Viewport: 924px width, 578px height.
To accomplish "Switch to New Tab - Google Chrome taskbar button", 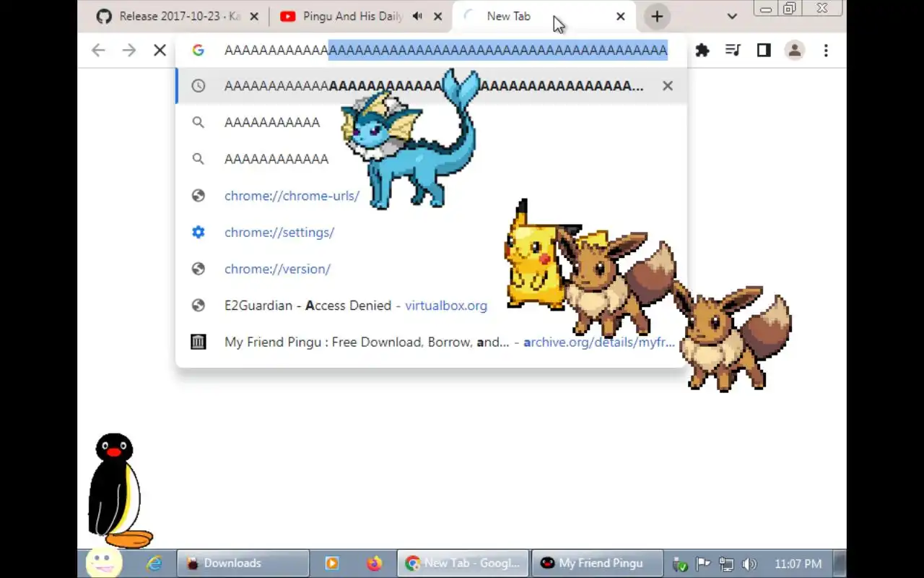I will 463,564.
